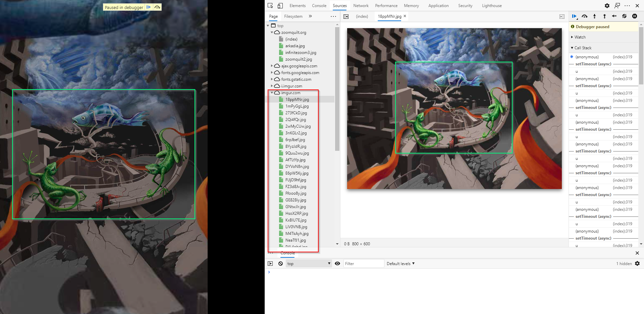The image size is (644, 314).
Task: Click the 1 hidden messages label
Action: click(x=624, y=264)
